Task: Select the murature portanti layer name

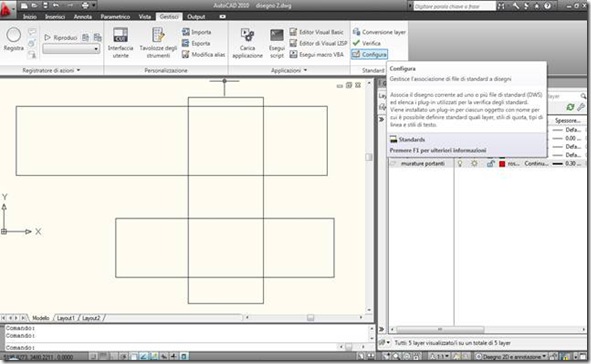Action: click(x=423, y=164)
